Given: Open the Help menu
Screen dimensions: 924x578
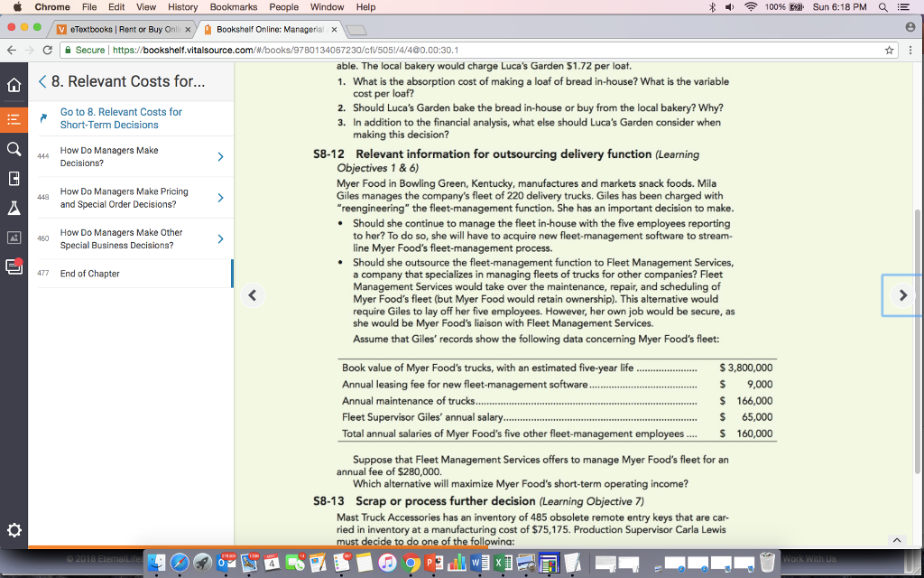Looking at the screenshot, I should [x=365, y=7].
